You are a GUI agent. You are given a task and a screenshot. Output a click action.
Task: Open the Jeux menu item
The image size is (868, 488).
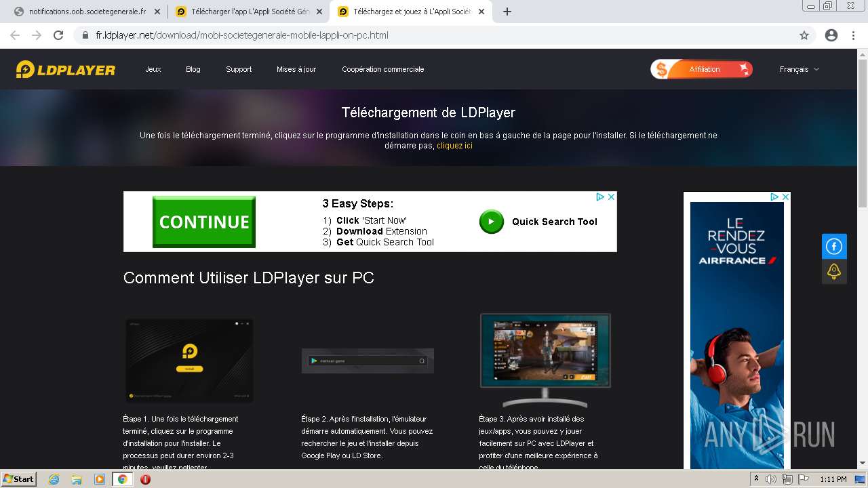pos(153,69)
